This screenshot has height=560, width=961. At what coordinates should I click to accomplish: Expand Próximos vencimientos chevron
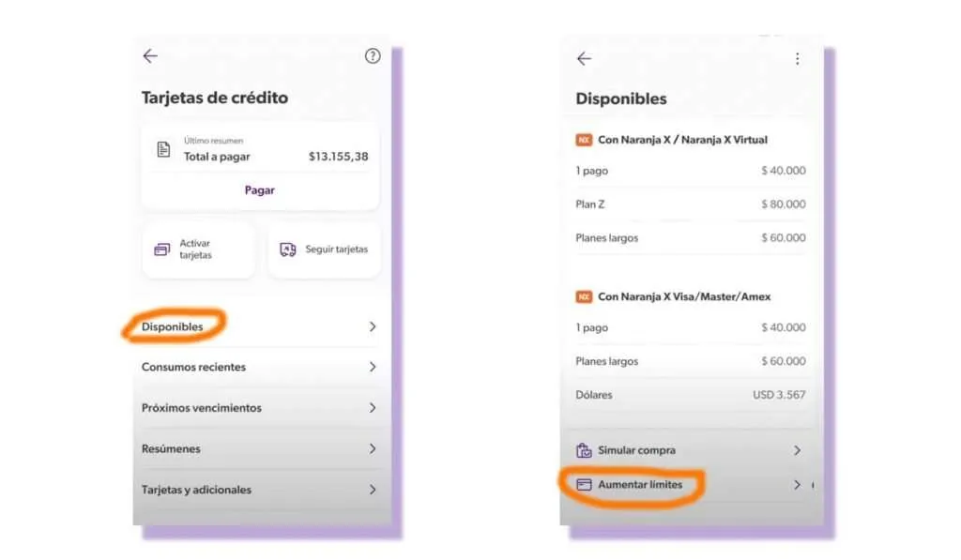[x=373, y=408]
